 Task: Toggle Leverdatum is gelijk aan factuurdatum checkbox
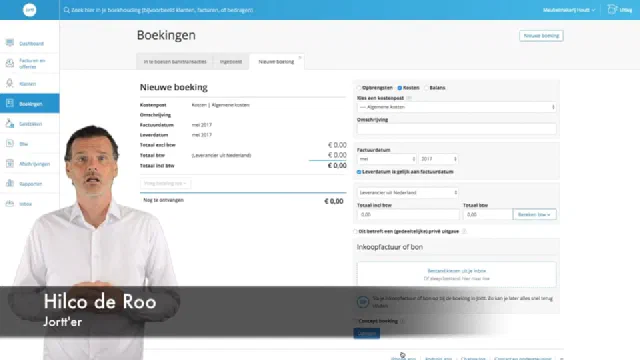359,172
